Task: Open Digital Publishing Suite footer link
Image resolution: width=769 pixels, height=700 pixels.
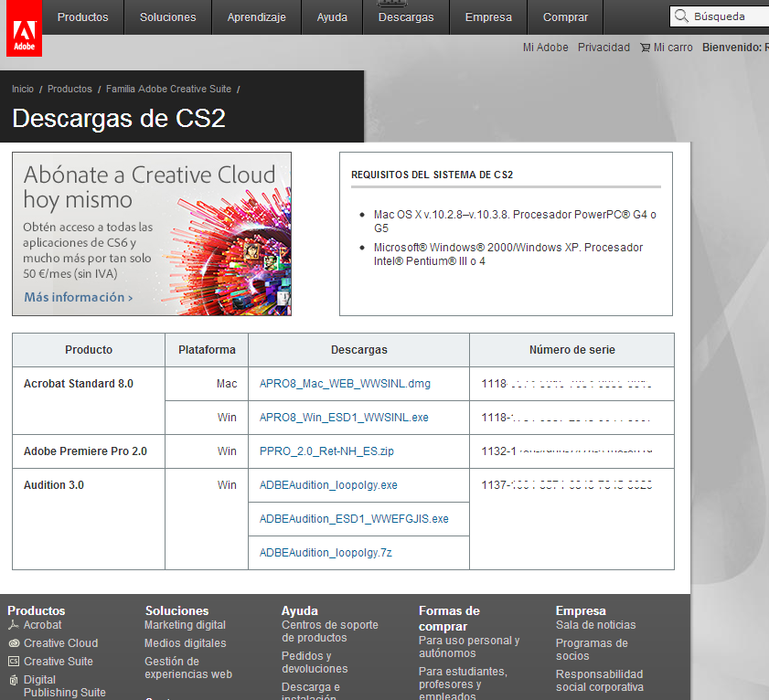Action: (65, 685)
